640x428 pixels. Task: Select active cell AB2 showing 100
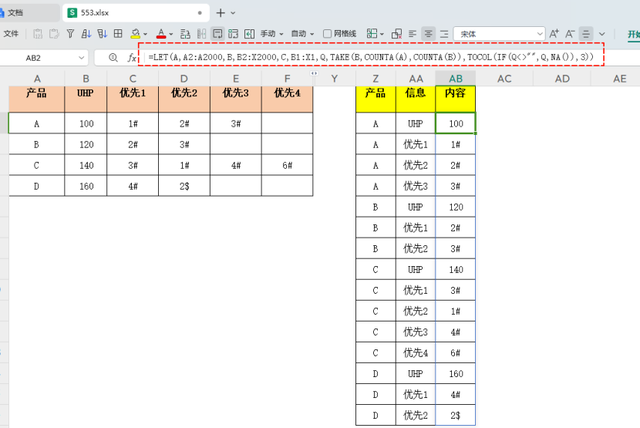coord(456,123)
